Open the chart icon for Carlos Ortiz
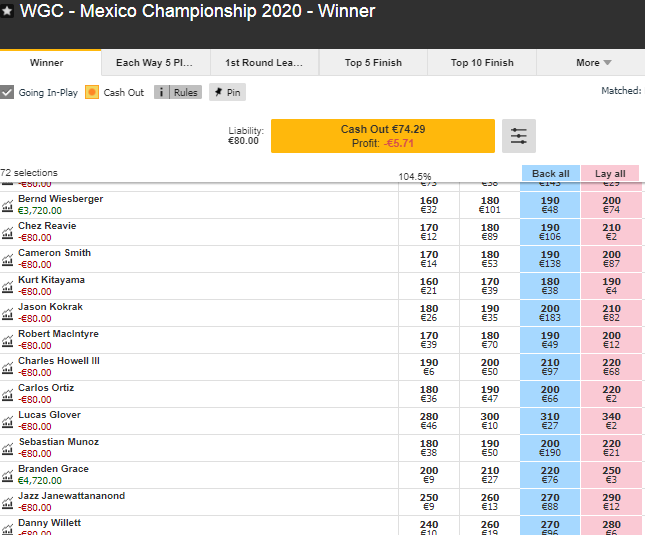Viewport: 645px width, 535px height. tap(7, 395)
